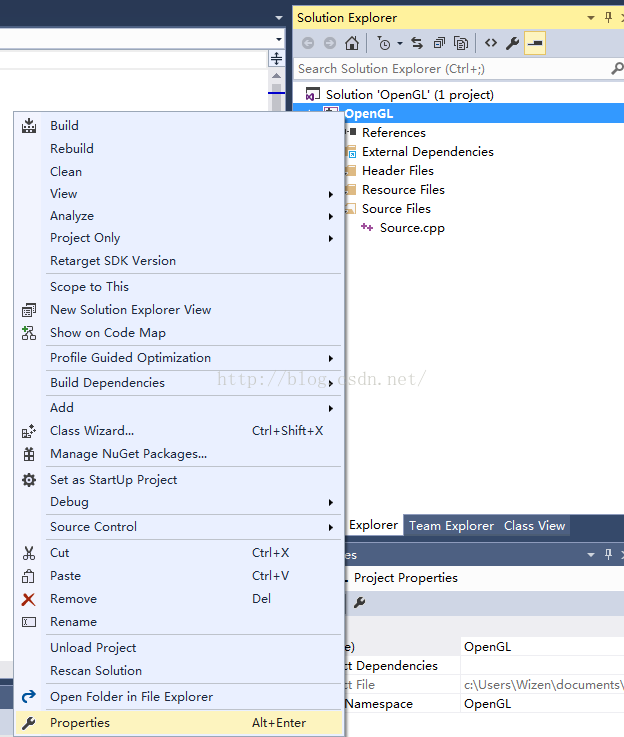Click the Home icon in Solution Explorer
Viewport: 624px width, 737px height.
[351, 43]
